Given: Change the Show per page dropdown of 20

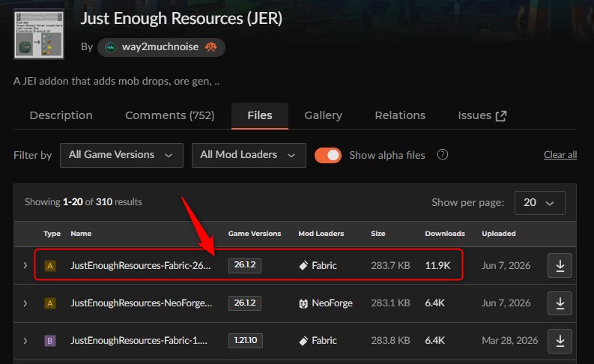Looking at the screenshot, I should click(540, 203).
